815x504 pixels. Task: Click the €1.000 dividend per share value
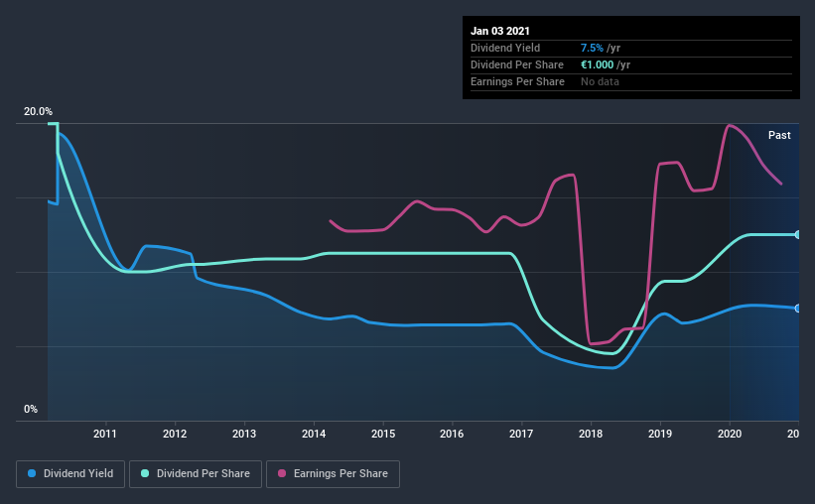point(598,64)
